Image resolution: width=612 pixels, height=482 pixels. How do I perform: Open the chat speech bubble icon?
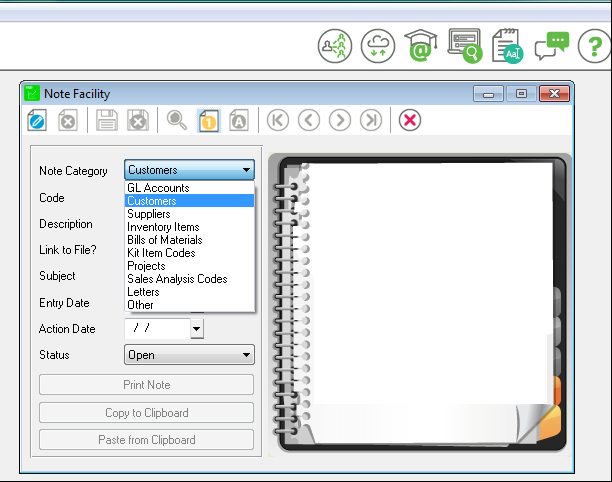click(x=551, y=46)
